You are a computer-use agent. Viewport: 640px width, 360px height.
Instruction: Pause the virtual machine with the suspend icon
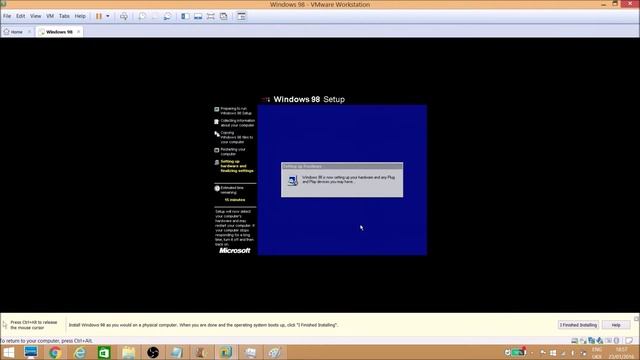coord(99,16)
